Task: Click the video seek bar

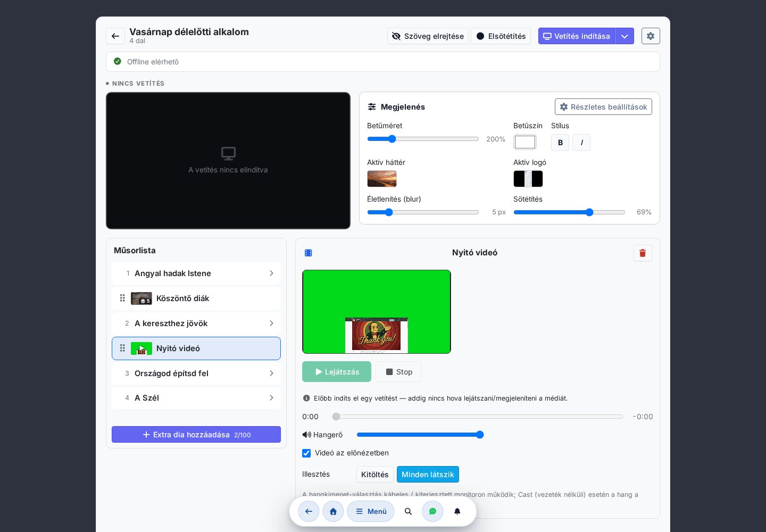Action: click(478, 417)
